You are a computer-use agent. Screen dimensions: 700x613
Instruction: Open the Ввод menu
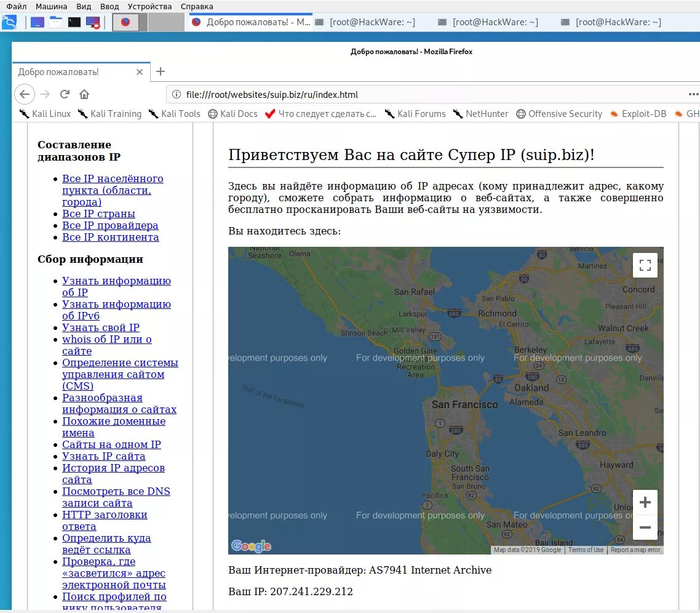[109, 6]
